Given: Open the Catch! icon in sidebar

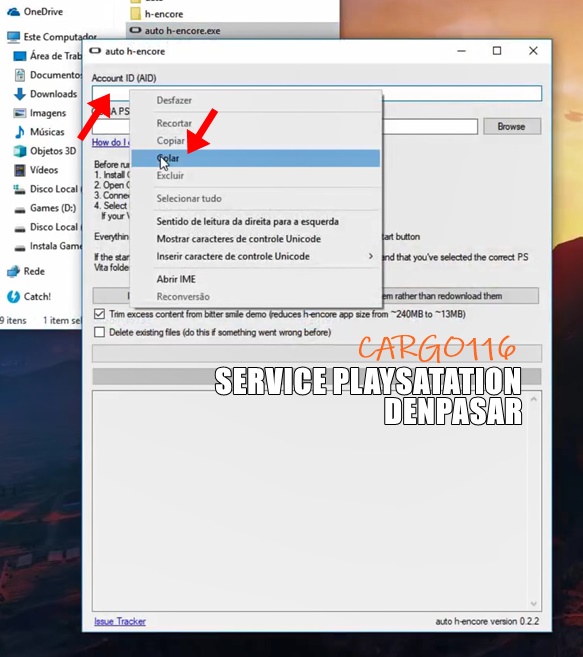Looking at the screenshot, I should 13,297.
